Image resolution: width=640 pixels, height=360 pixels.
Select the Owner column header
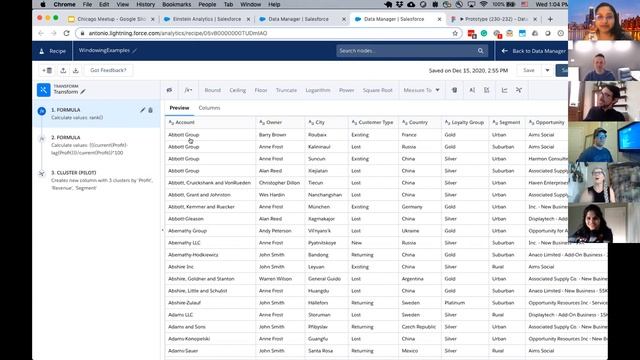tap(280, 122)
